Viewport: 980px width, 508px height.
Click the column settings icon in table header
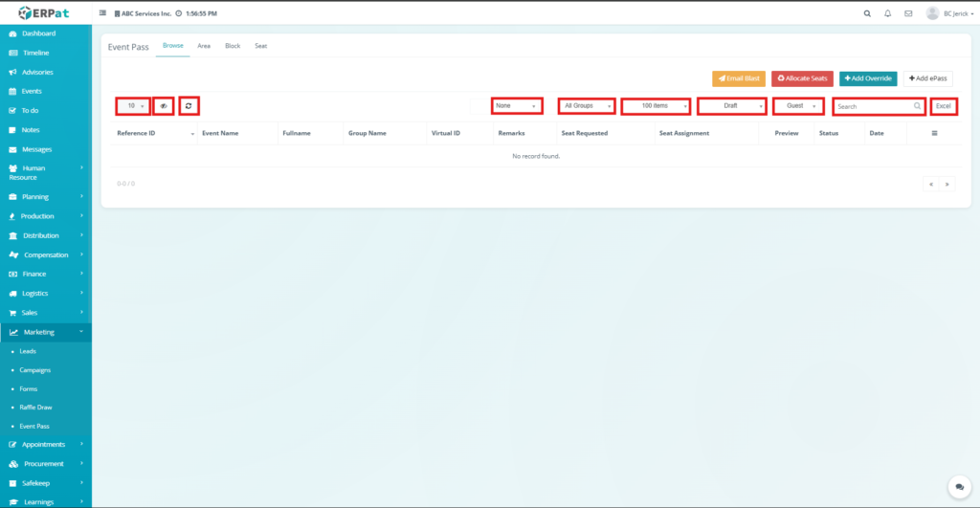(x=934, y=133)
